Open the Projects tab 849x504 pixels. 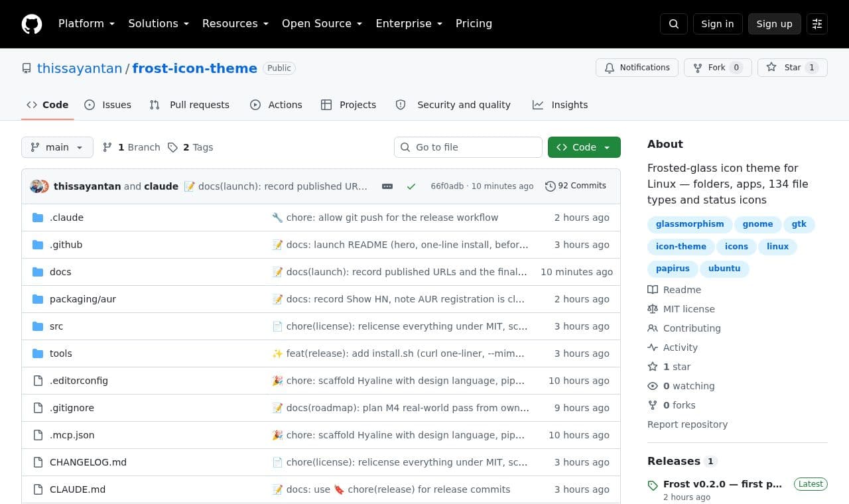(349, 105)
